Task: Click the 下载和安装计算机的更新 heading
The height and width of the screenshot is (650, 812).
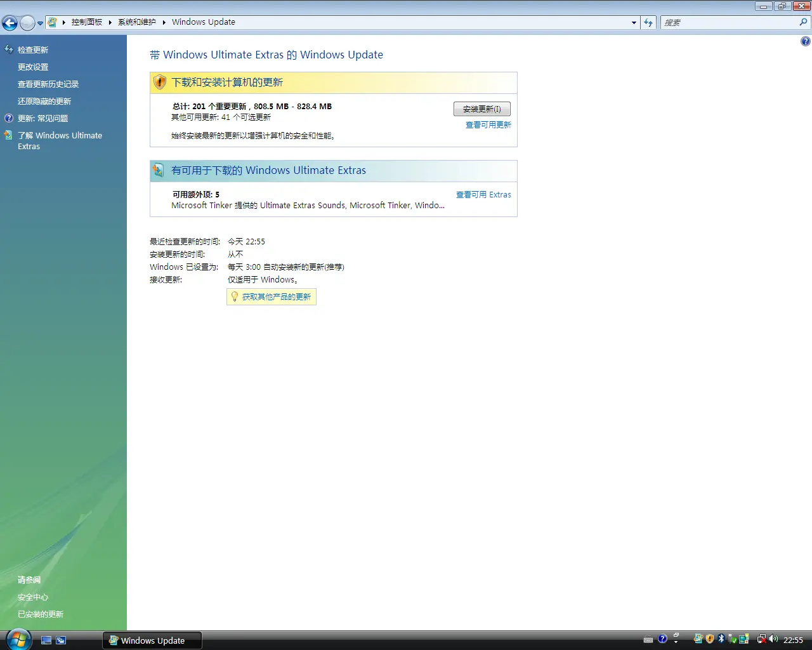Action: coord(227,83)
